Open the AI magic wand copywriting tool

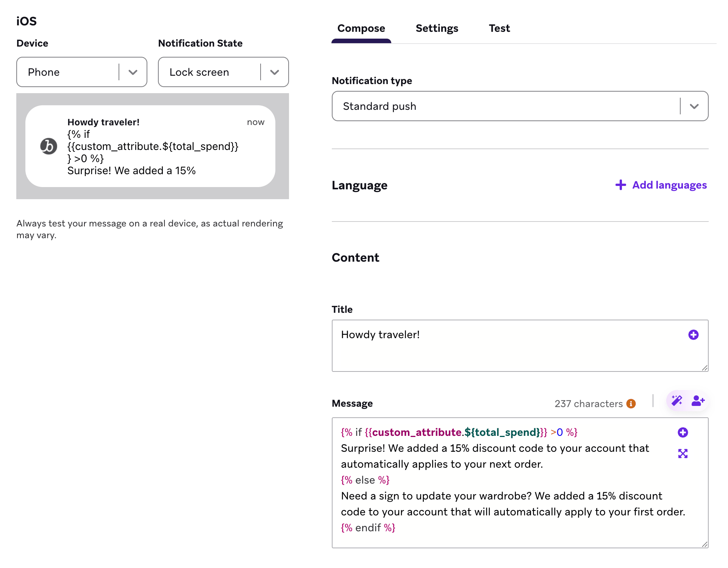676,401
